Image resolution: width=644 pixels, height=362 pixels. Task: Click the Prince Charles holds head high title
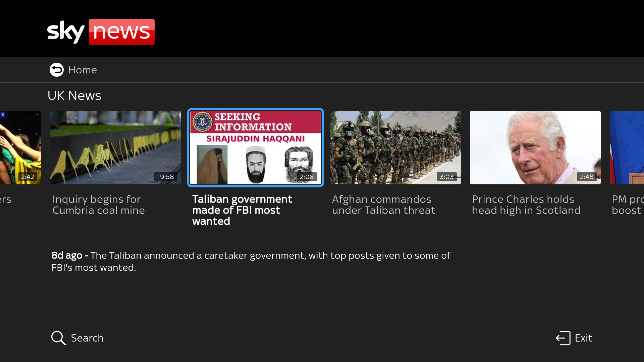click(x=526, y=204)
